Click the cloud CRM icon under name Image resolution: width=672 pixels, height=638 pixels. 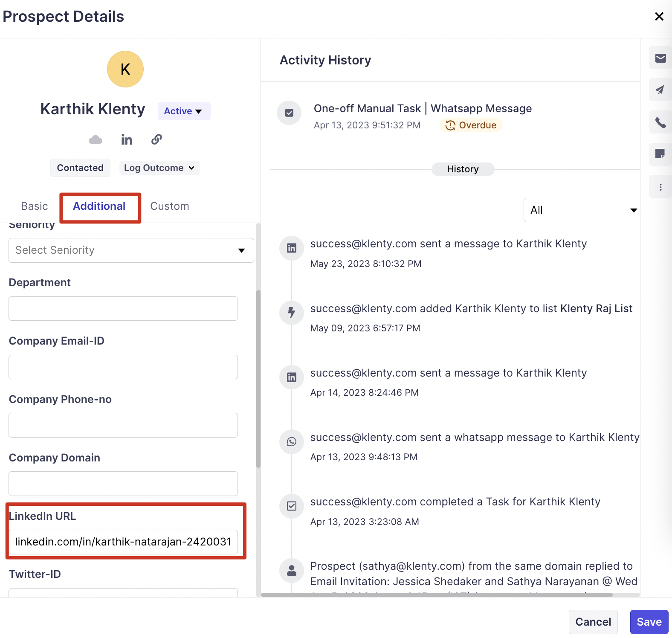tap(96, 139)
